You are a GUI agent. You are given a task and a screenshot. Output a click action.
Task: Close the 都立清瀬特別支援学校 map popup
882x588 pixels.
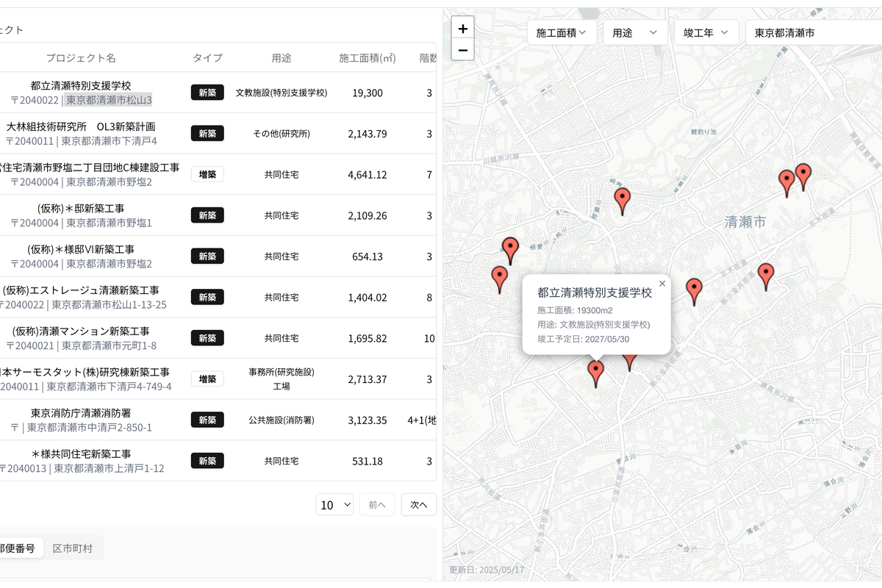[662, 283]
